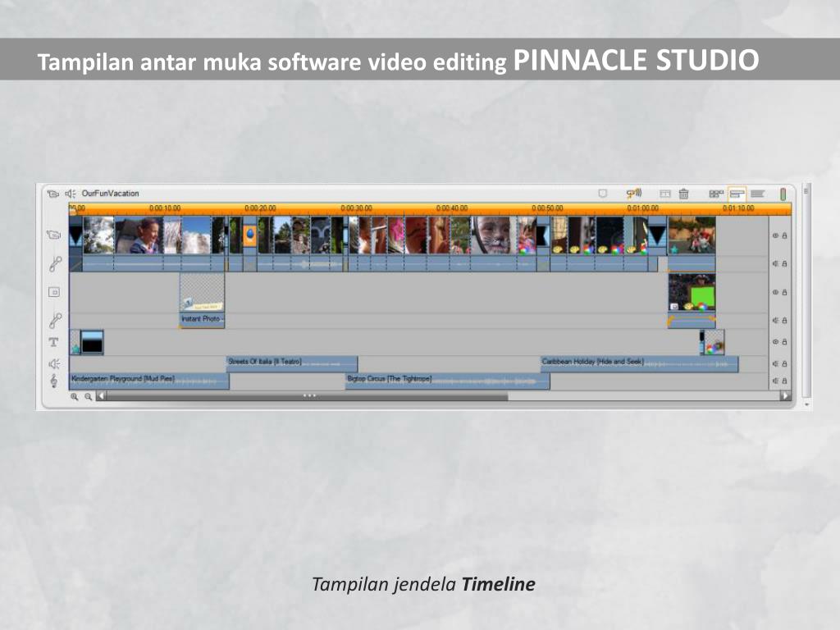Select the Instant Photo overlay audio label

click(202, 320)
